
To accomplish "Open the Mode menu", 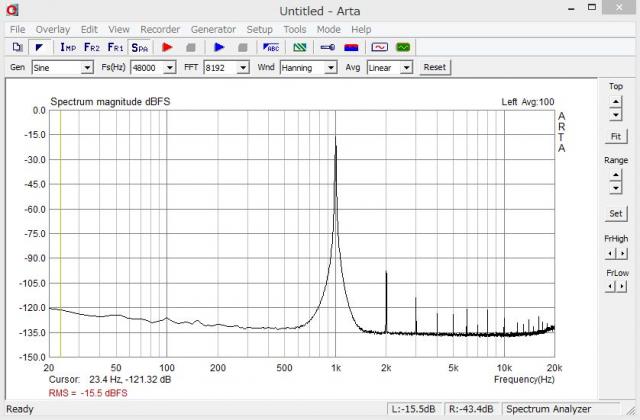I will pos(329,29).
